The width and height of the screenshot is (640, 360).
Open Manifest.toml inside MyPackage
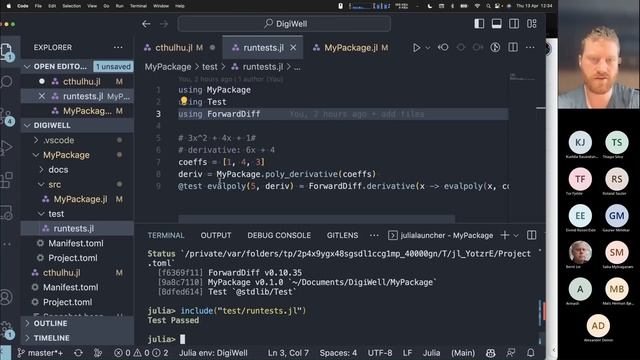(x=77, y=243)
